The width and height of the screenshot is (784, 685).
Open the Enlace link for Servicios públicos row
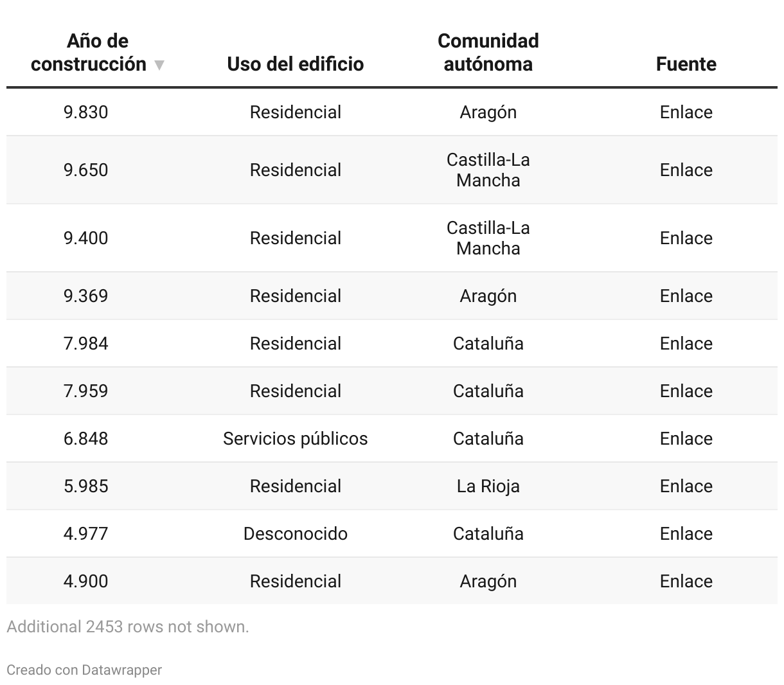[x=686, y=438]
